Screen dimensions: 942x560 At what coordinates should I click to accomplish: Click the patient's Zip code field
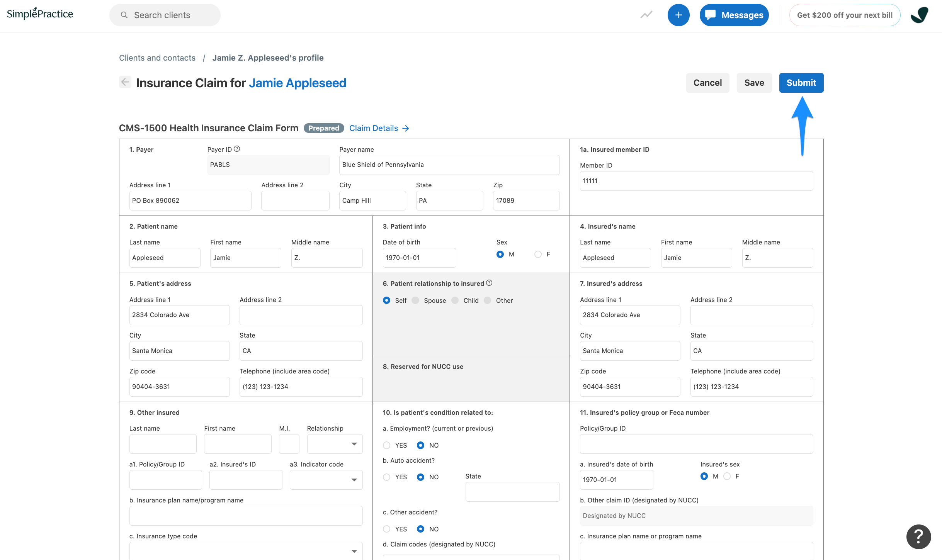pos(179,387)
